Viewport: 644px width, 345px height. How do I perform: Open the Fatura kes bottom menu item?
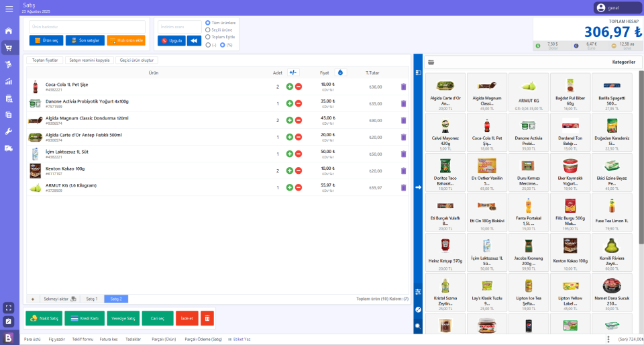[x=109, y=339]
